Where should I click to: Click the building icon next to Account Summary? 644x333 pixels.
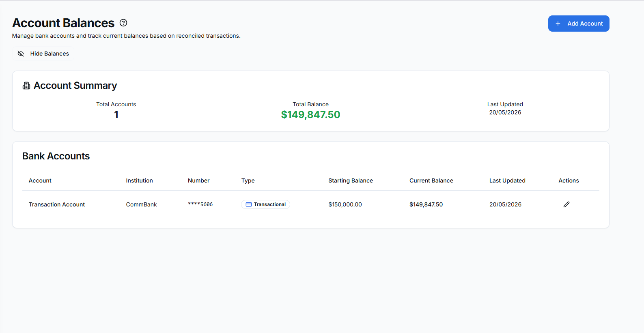pos(26,86)
